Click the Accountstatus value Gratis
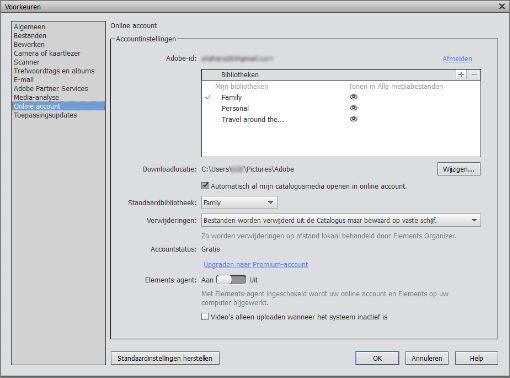 point(211,249)
